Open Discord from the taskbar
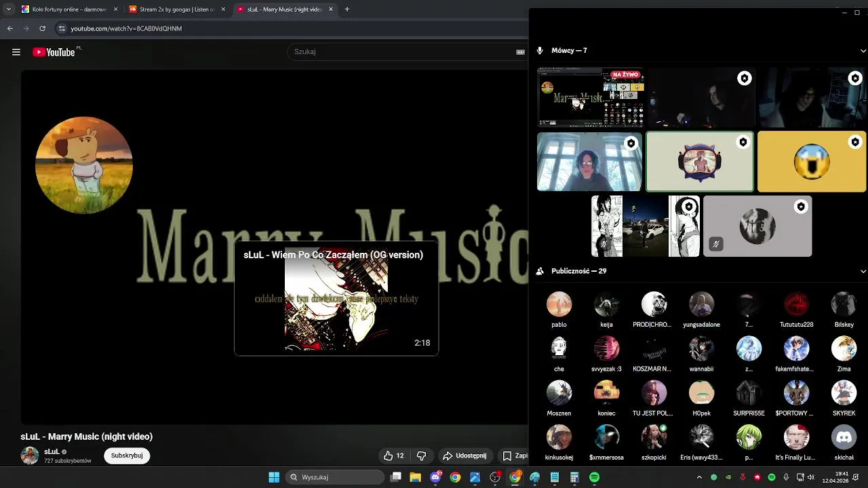The height and width of the screenshot is (488, 868). [436, 477]
